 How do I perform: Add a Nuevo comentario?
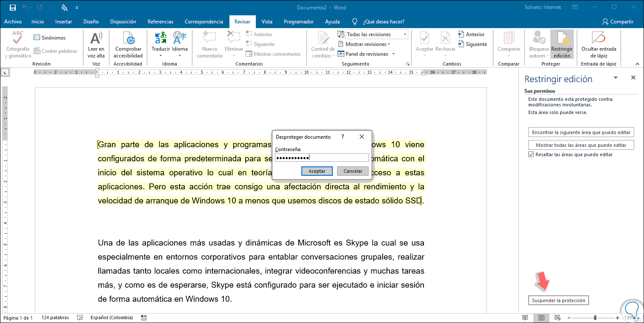(209, 45)
